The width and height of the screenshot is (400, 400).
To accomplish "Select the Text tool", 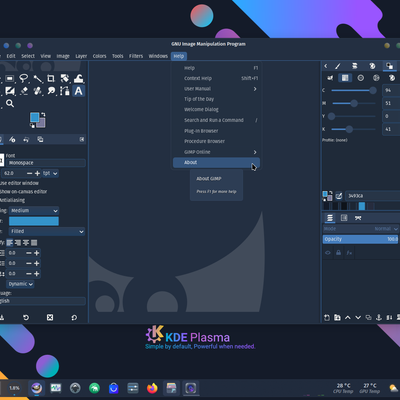I will point(78,91).
